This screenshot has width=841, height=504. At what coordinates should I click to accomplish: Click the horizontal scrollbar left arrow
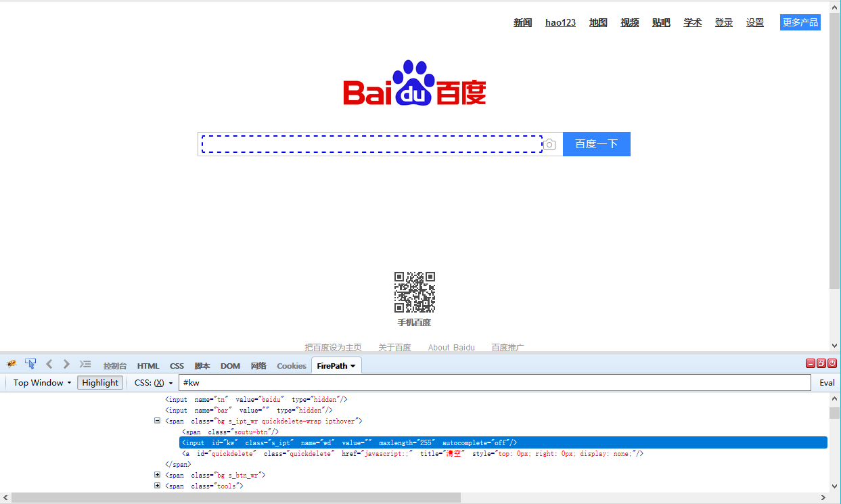(x=5, y=497)
